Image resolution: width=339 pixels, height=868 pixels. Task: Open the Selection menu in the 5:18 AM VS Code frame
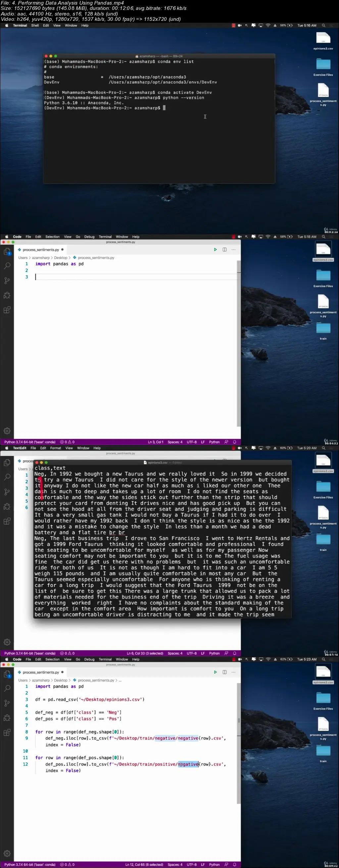[52, 237]
